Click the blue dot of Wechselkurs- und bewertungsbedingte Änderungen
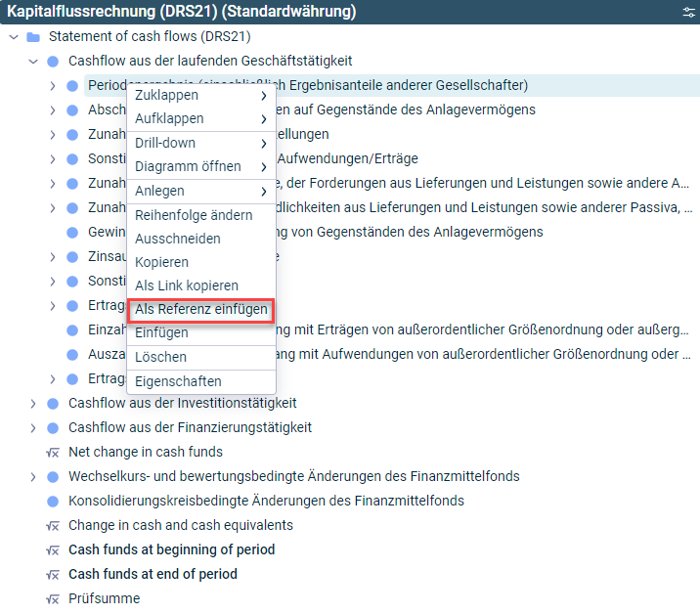Viewport: 700px width, 614px height. click(x=53, y=477)
